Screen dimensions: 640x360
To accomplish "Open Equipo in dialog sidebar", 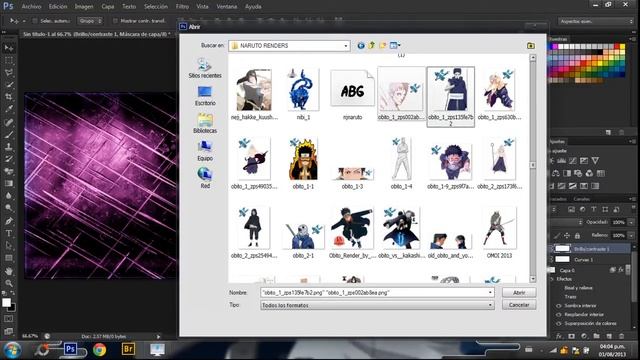I will (x=205, y=151).
